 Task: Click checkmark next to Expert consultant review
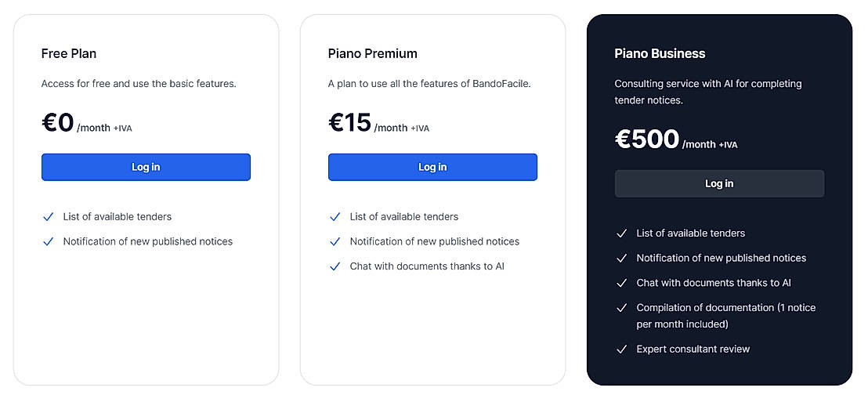click(x=622, y=349)
